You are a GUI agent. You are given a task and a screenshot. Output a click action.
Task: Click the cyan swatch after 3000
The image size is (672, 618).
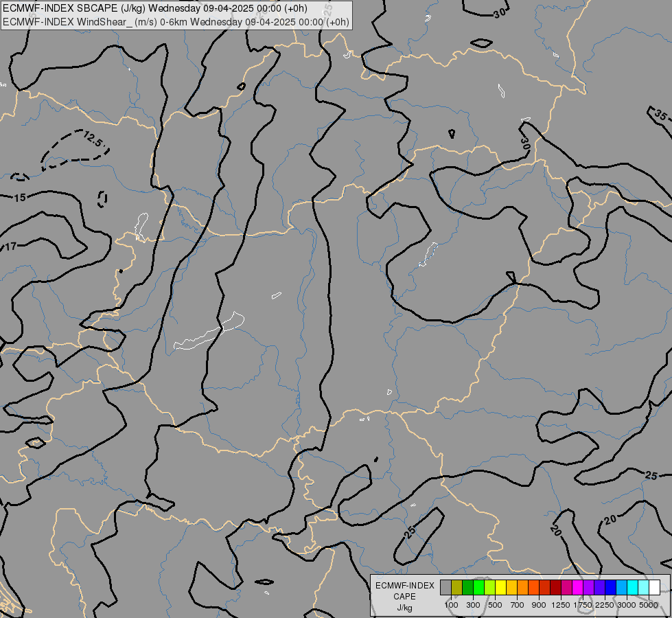[633, 587]
